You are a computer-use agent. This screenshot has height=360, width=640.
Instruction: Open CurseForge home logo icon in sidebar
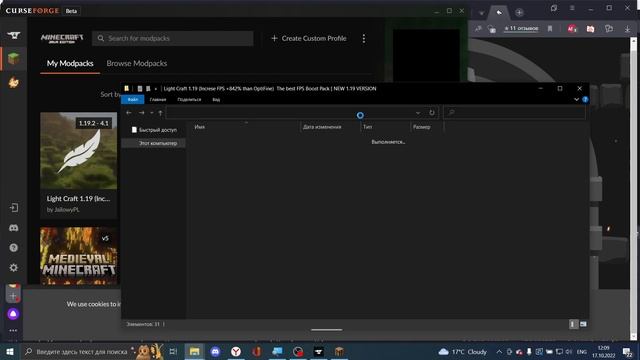tap(13, 36)
